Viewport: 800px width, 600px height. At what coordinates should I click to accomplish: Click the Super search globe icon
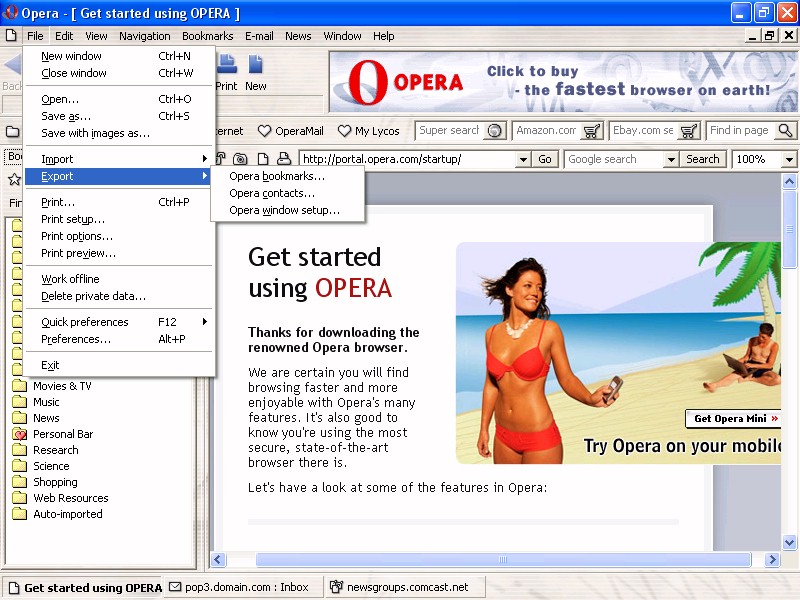pos(494,131)
